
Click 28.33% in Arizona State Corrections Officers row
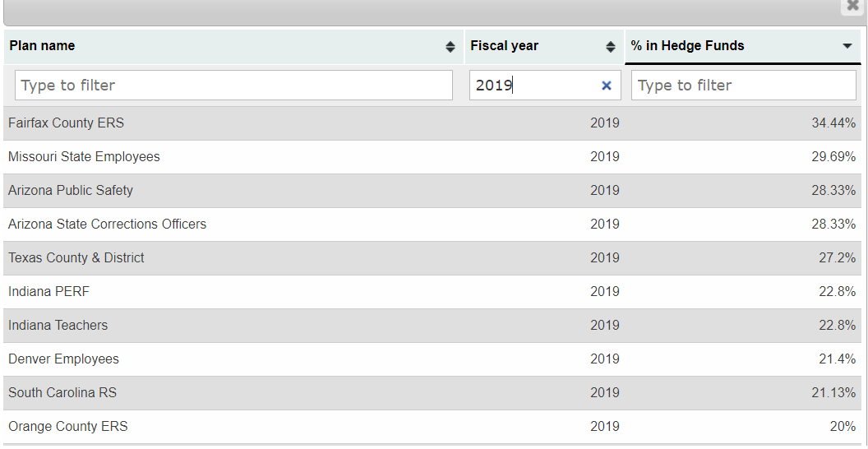[833, 224]
